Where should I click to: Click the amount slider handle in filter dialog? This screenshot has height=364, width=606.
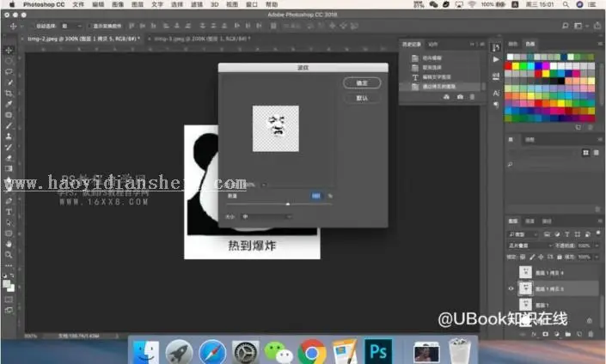288,203
